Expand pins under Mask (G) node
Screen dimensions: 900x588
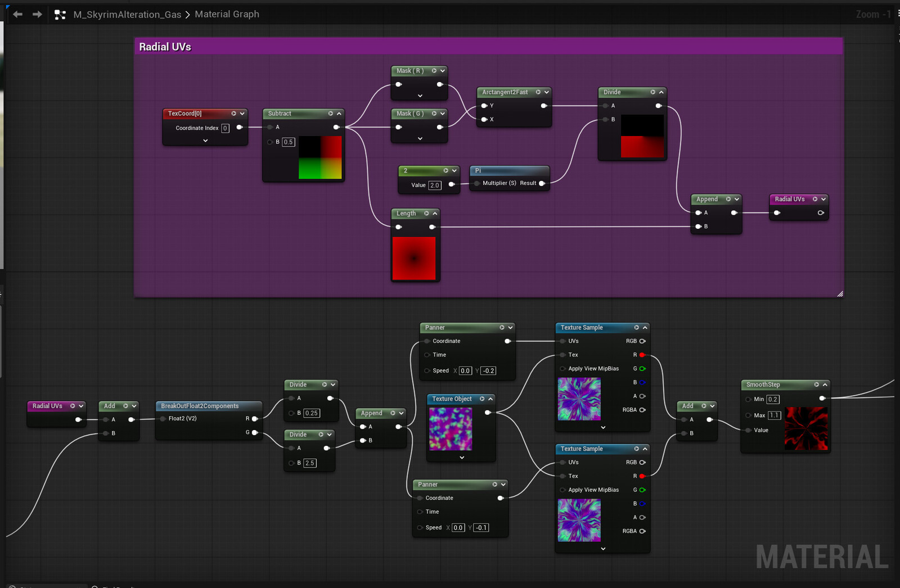[x=420, y=138]
